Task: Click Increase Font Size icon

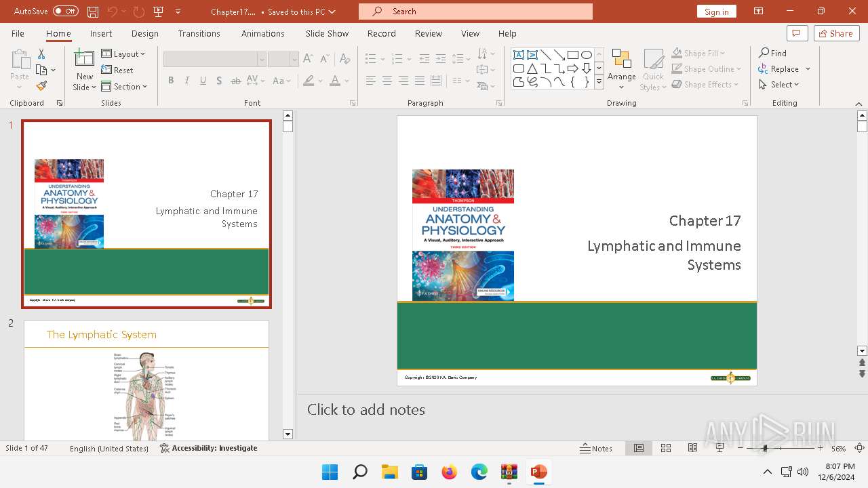Action: (309, 59)
